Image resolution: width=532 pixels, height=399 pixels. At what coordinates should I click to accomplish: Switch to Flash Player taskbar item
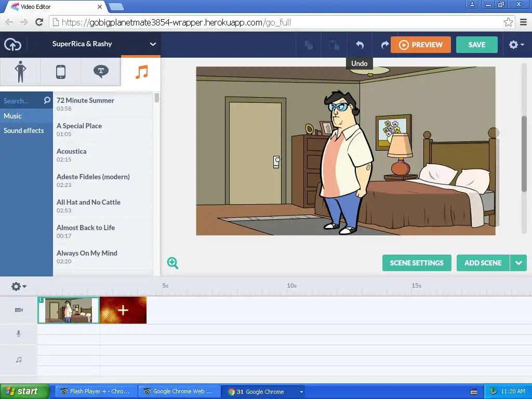point(95,391)
